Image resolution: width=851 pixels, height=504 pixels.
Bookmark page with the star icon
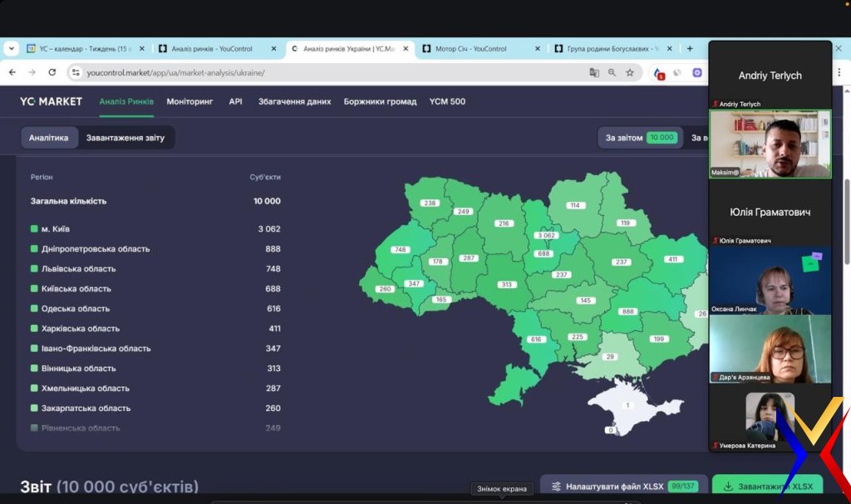click(630, 72)
